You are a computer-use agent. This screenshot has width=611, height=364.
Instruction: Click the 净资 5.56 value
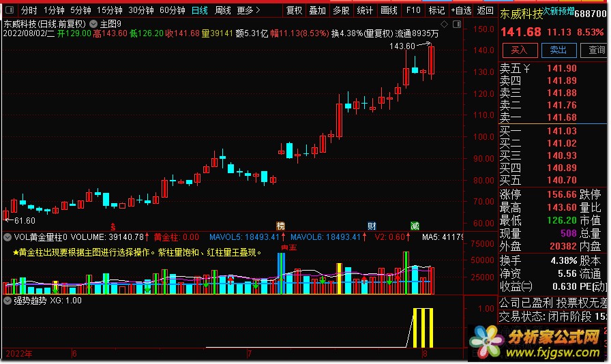pos(567,273)
